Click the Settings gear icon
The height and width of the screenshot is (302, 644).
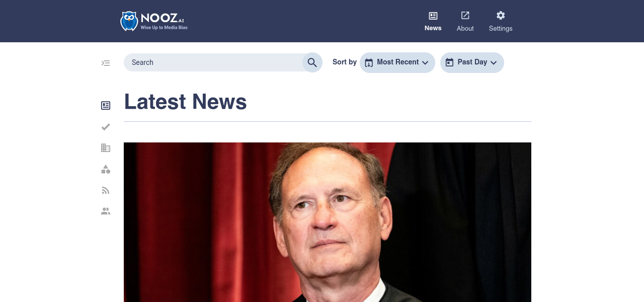(x=501, y=15)
